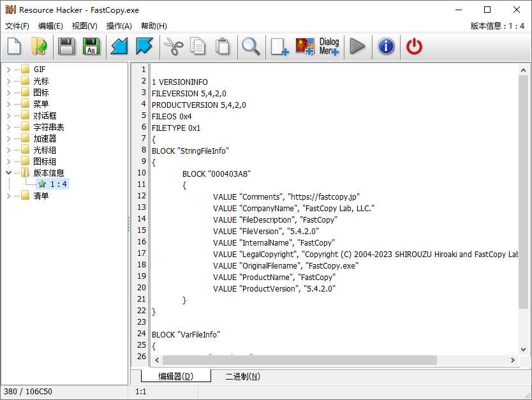This screenshot has height=400, width=532.
Task: Click the New blank script icon
Action: click(x=14, y=47)
